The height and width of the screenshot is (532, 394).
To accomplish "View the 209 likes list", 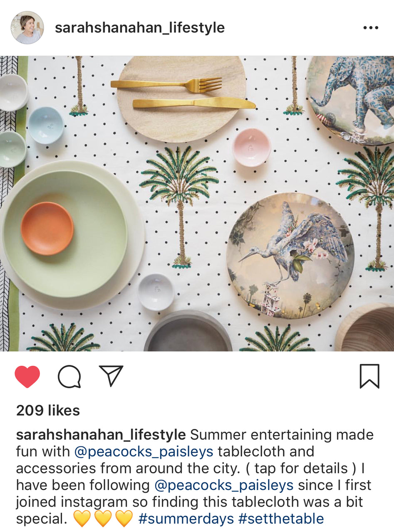I will click(x=48, y=411).
